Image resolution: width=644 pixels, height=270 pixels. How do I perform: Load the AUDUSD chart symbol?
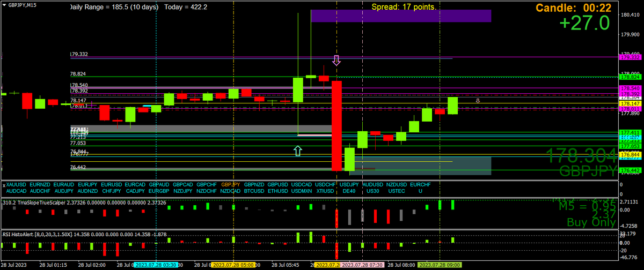click(x=373, y=184)
